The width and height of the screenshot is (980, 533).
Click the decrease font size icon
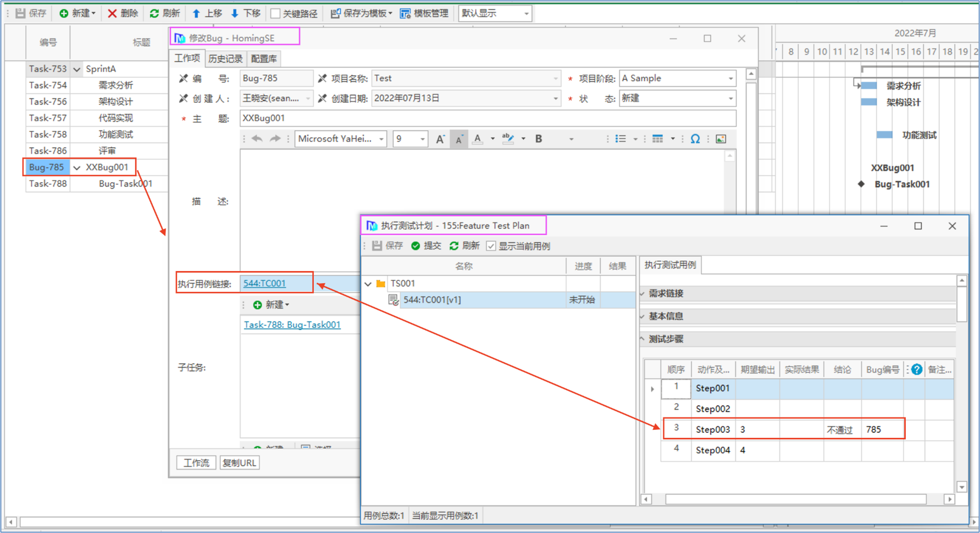click(x=459, y=139)
